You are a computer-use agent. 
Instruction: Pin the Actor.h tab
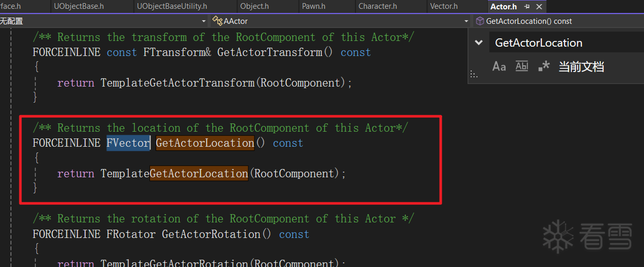tap(527, 7)
